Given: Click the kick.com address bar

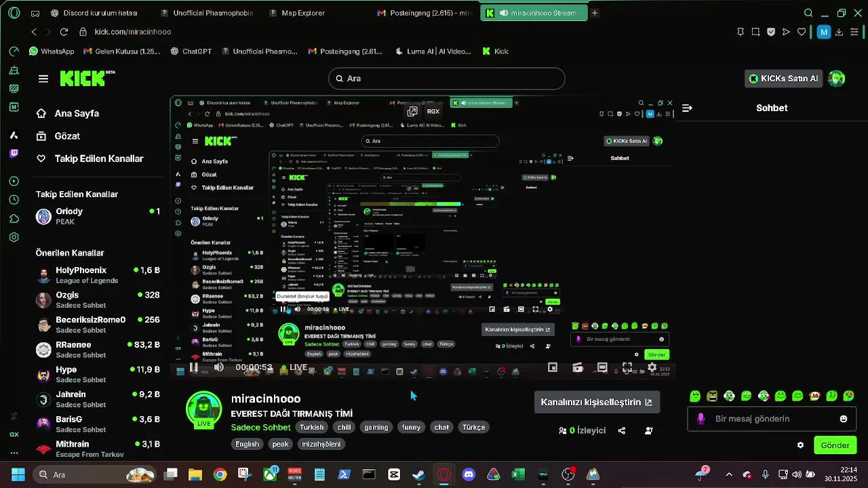Looking at the screenshot, I should (133, 32).
